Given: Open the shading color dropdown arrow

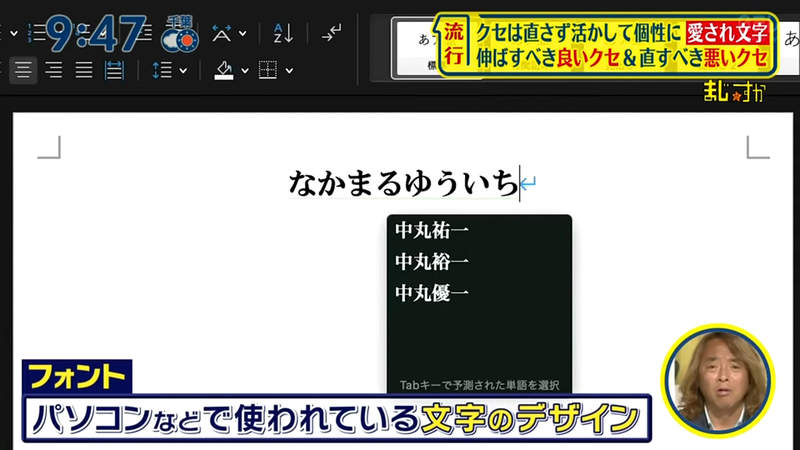Looking at the screenshot, I should point(244,71).
